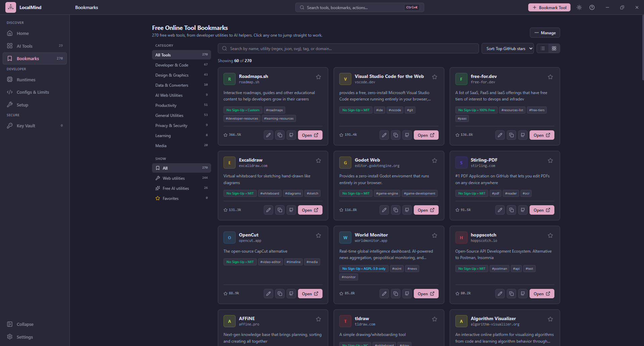Viewport: 644px width, 346px height.
Task: Open the Sort: Top GitHub stars dropdown
Action: click(x=507, y=48)
